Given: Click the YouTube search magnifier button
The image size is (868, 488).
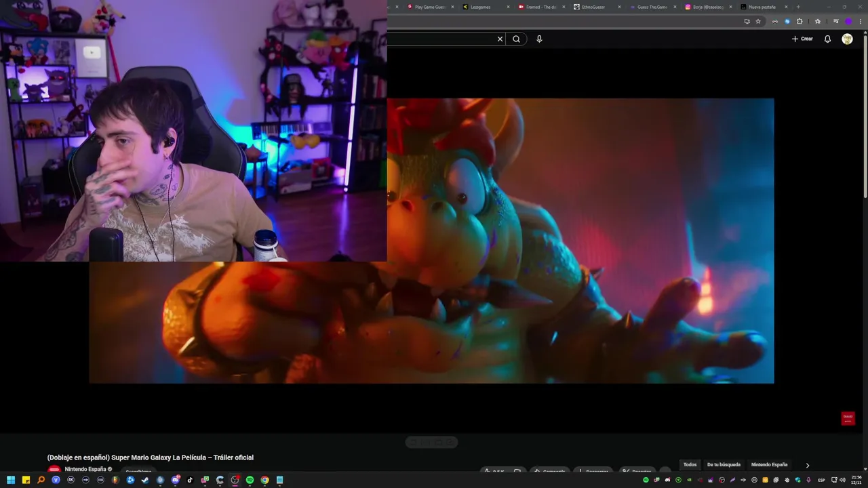Looking at the screenshot, I should (516, 39).
